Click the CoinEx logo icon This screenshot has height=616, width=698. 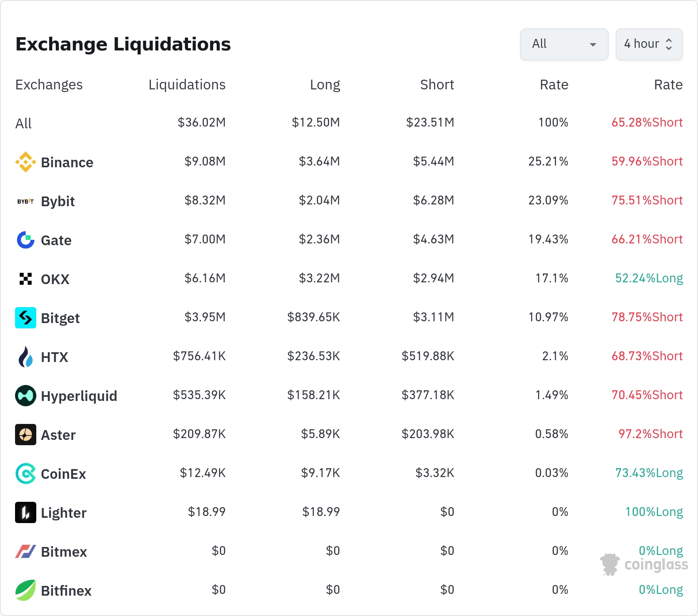click(x=26, y=474)
